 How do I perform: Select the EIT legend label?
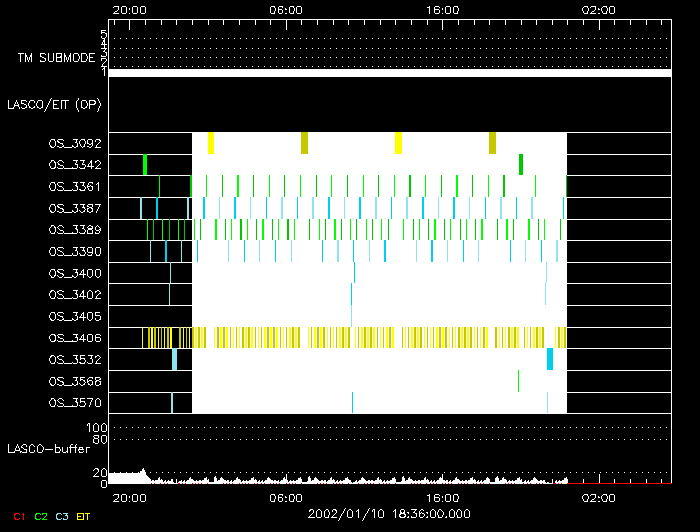pyautogui.click(x=84, y=516)
